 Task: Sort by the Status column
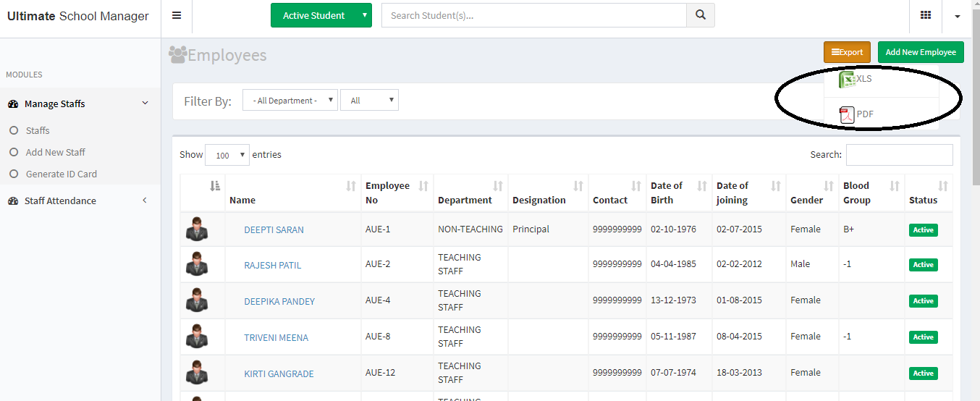(929, 193)
